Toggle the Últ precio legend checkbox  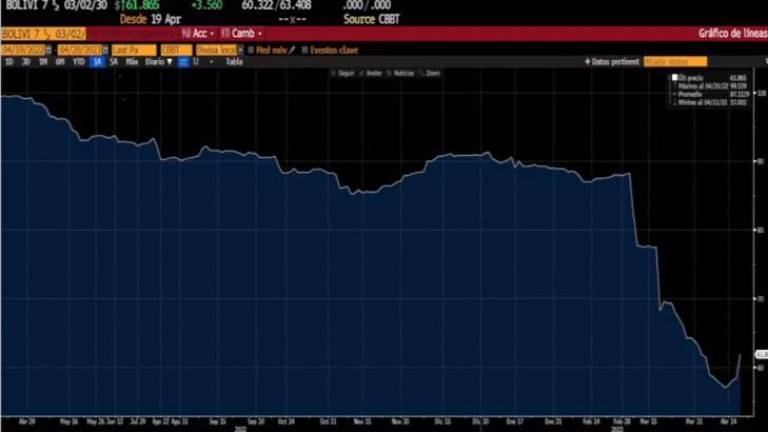point(675,77)
